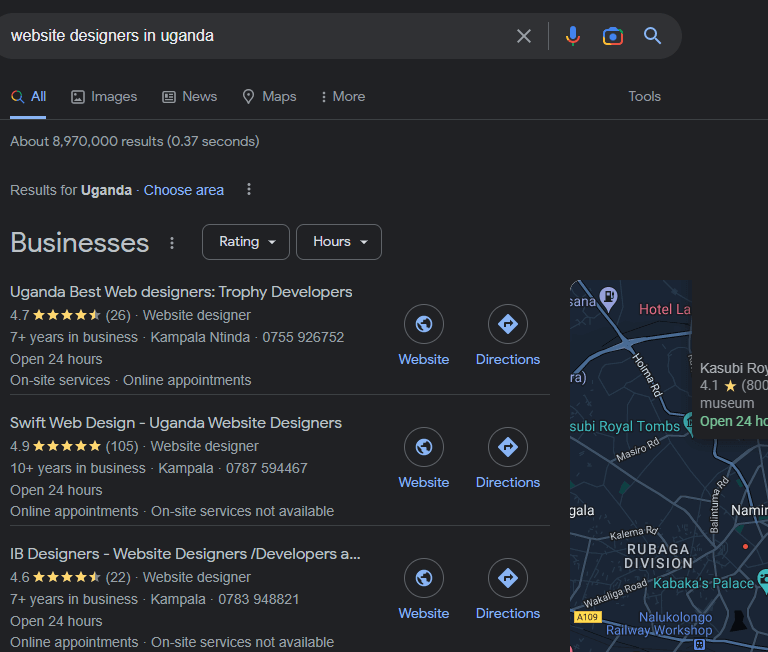Click into the search text field
The height and width of the screenshot is (652, 768).
tap(255, 36)
